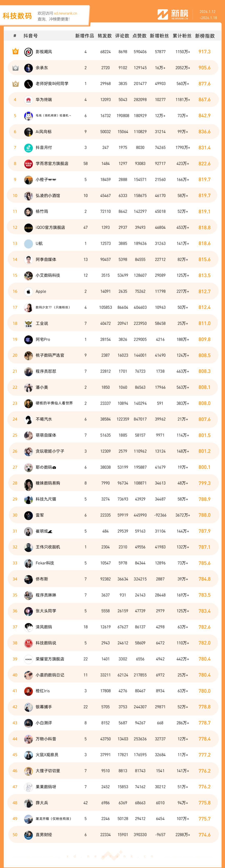The width and height of the screenshot is (225, 868).
Task: Click the bronze crown icon beside 老师好我叫何同学
Action: click(15, 84)
